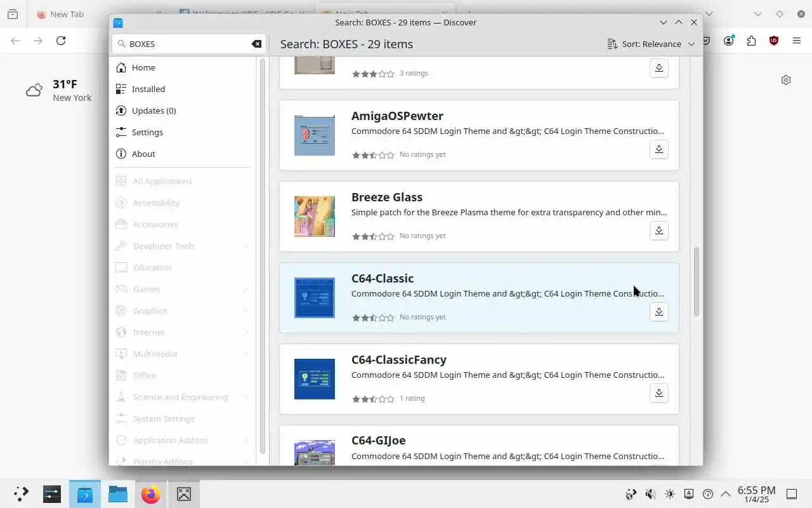Open the Installed section

click(x=183, y=89)
